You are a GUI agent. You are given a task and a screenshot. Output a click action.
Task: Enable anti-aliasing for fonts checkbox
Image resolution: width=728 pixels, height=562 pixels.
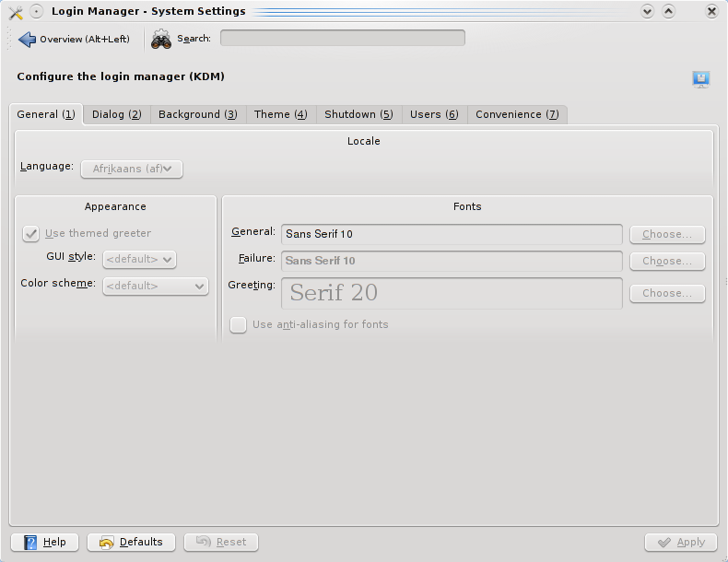click(x=238, y=324)
